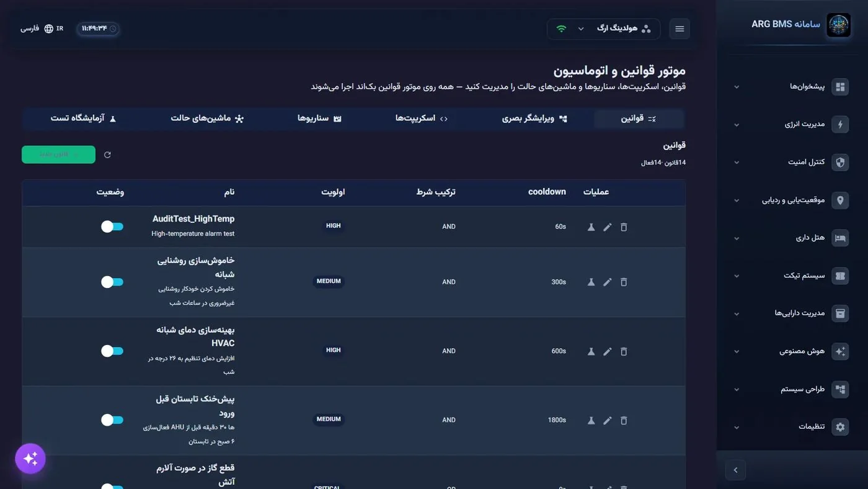
Task: Run the flask test for AuditTest_HighTemp
Action: 591,227
